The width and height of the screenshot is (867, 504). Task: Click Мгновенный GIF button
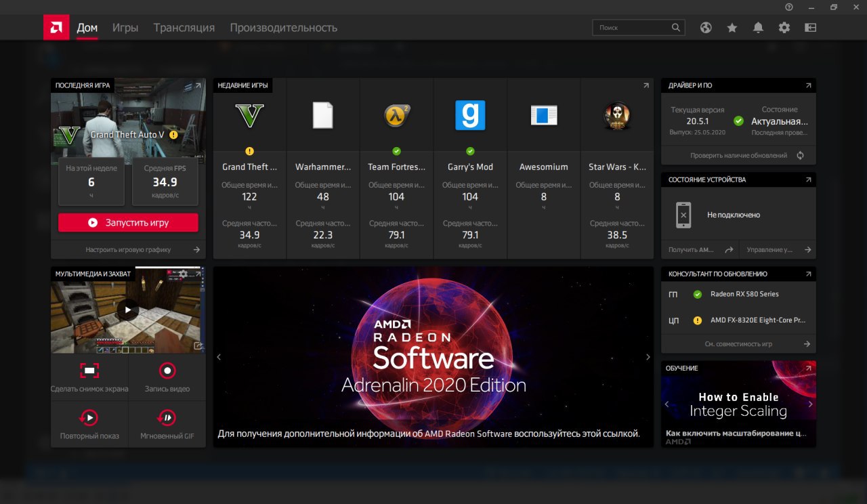[167, 424]
